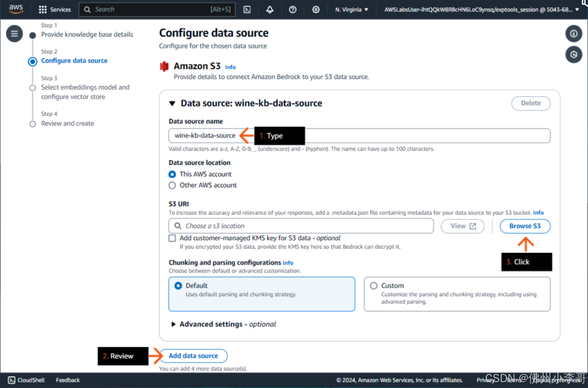The height and width of the screenshot is (388, 588).
Task: Open the N. Virginia region dropdown
Action: pos(351,10)
